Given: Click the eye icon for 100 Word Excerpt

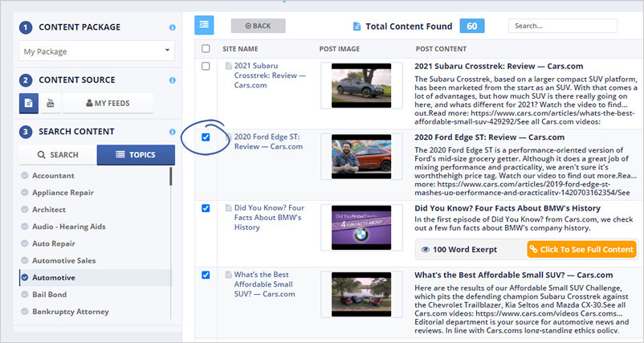Looking at the screenshot, I should click(426, 250).
